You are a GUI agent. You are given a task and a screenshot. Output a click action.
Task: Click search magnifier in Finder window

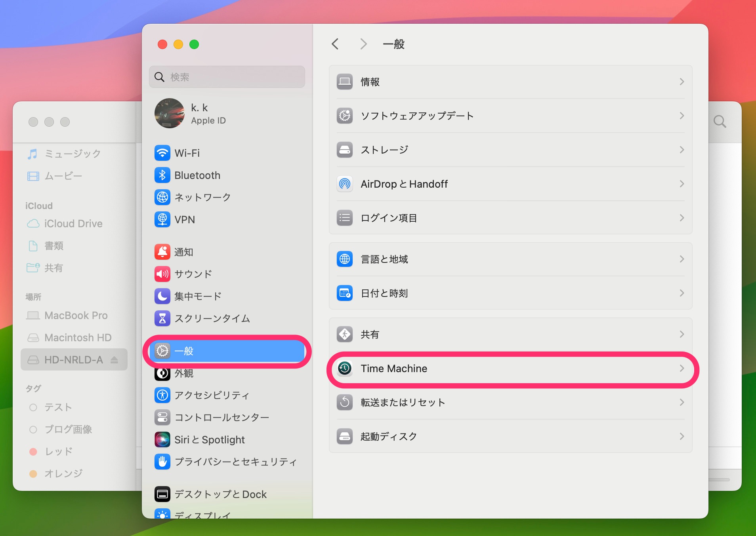(720, 122)
